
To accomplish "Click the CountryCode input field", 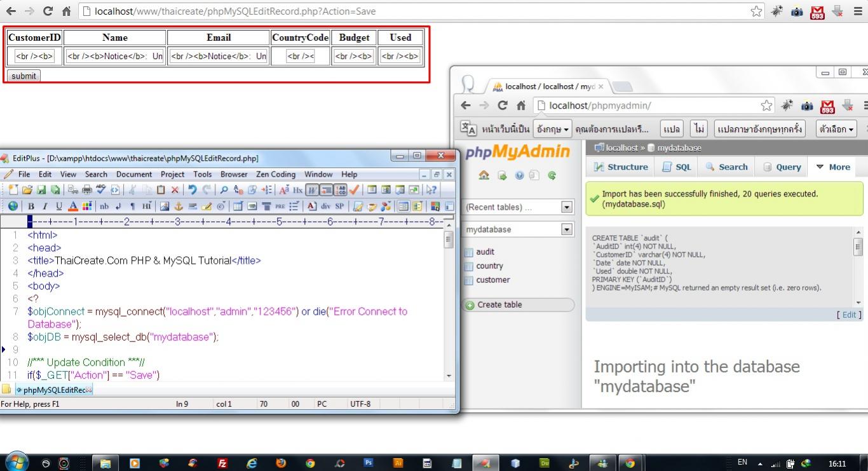I will pyautogui.click(x=301, y=57).
